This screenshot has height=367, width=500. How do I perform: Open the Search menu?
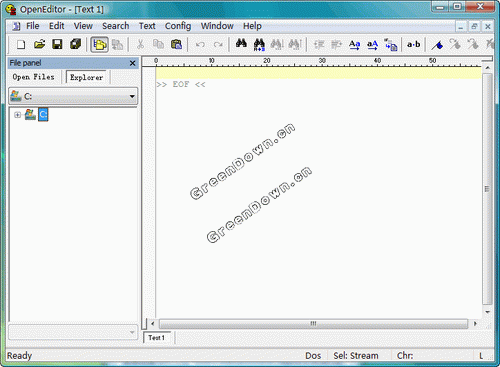pos(115,26)
